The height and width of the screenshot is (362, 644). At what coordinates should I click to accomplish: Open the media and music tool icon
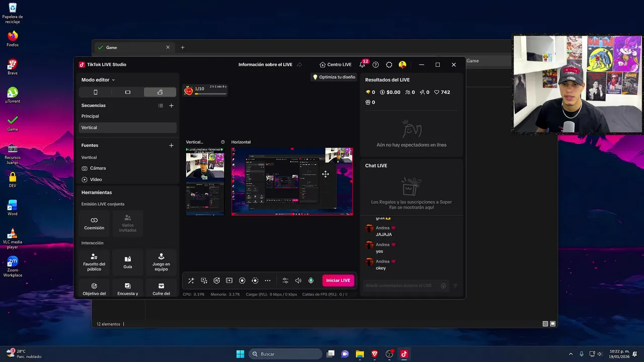click(x=204, y=281)
